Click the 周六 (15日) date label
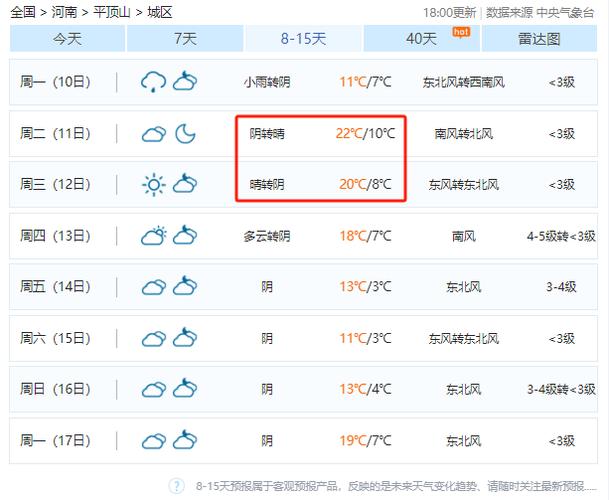The image size is (609, 500). click(x=55, y=338)
